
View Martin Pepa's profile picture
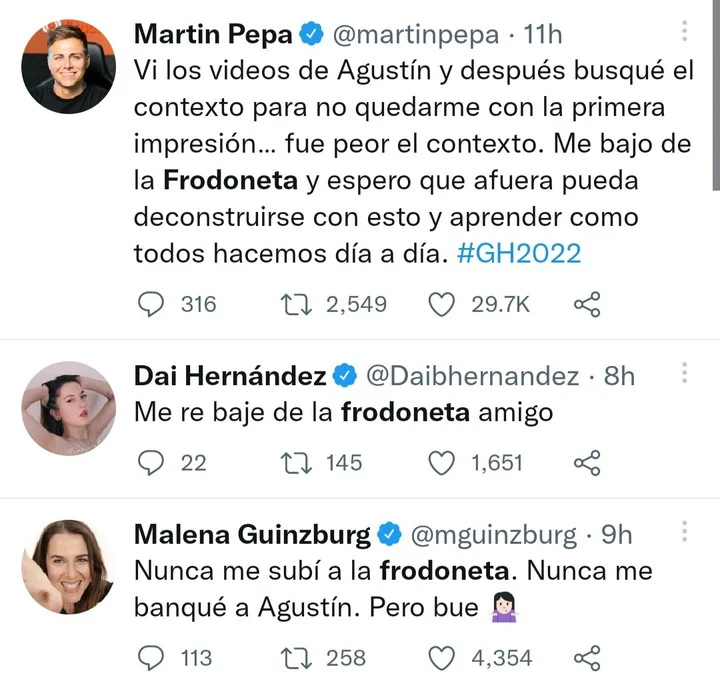[x=69, y=66]
